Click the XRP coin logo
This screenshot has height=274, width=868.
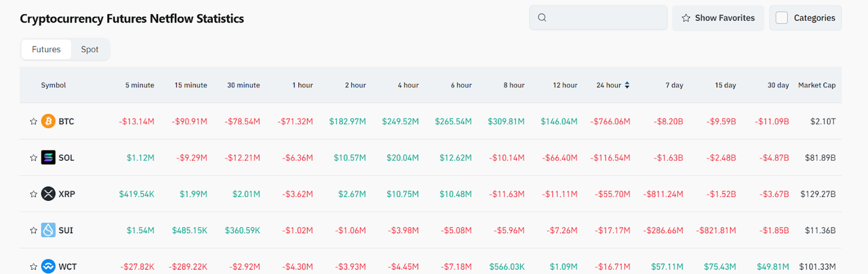pyautogui.click(x=48, y=194)
